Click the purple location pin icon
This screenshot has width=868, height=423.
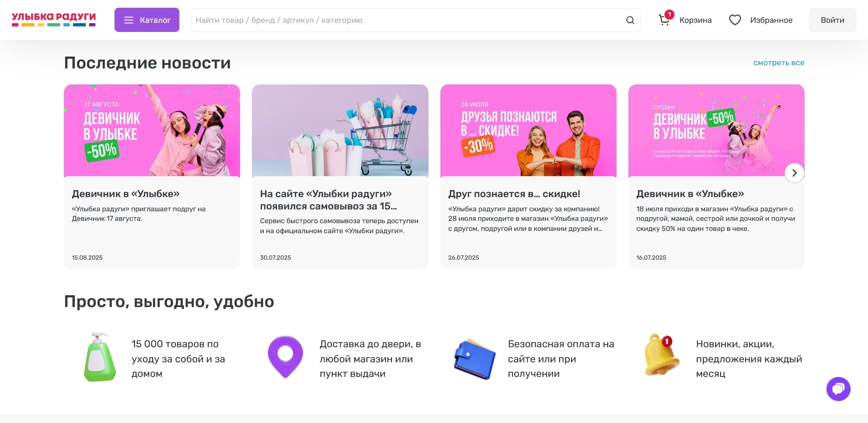[286, 356]
